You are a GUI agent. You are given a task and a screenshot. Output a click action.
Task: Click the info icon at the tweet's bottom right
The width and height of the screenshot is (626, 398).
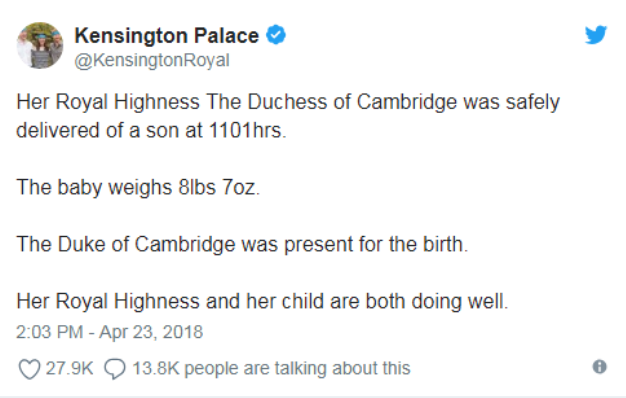[600, 366]
